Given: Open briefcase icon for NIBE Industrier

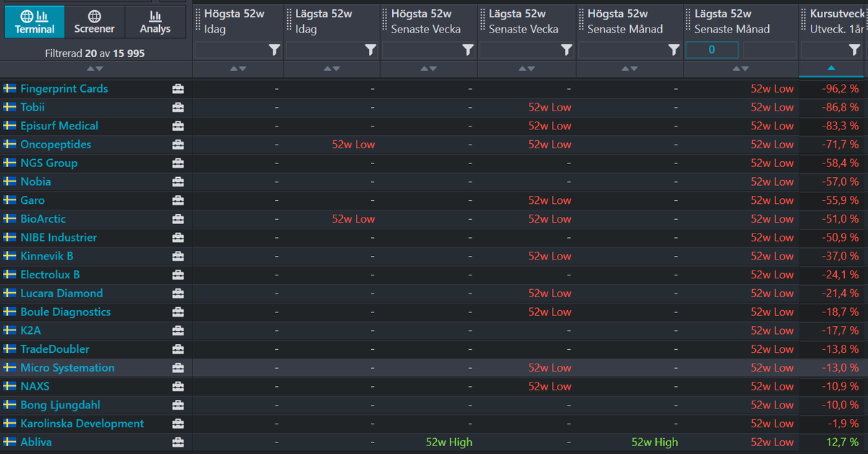Looking at the screenshot, I should tap(178, 238).
